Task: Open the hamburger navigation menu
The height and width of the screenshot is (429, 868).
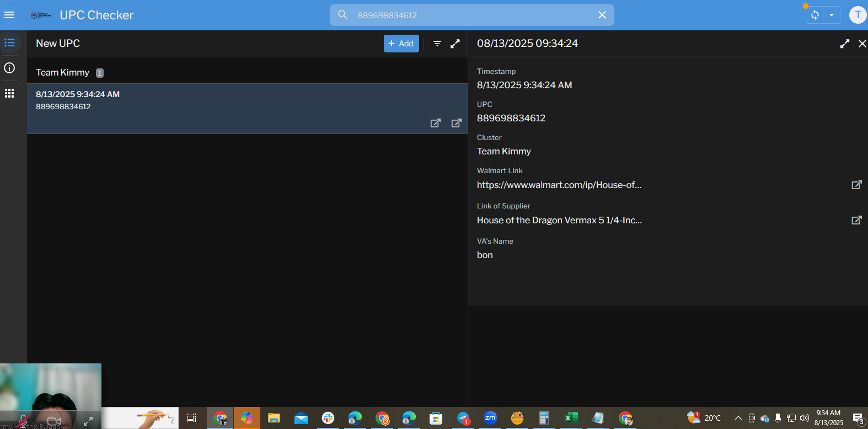Action: tap(9, 15)
